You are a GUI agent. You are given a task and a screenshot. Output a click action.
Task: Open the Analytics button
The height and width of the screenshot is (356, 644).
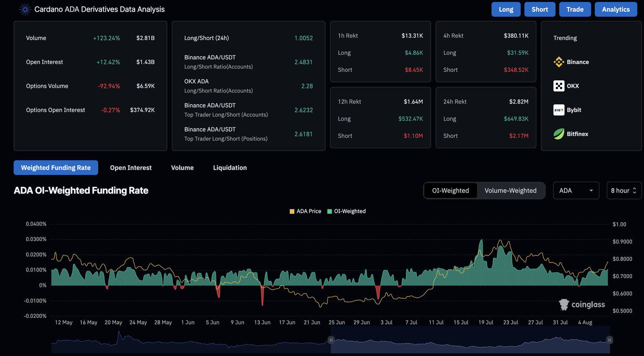615,9
